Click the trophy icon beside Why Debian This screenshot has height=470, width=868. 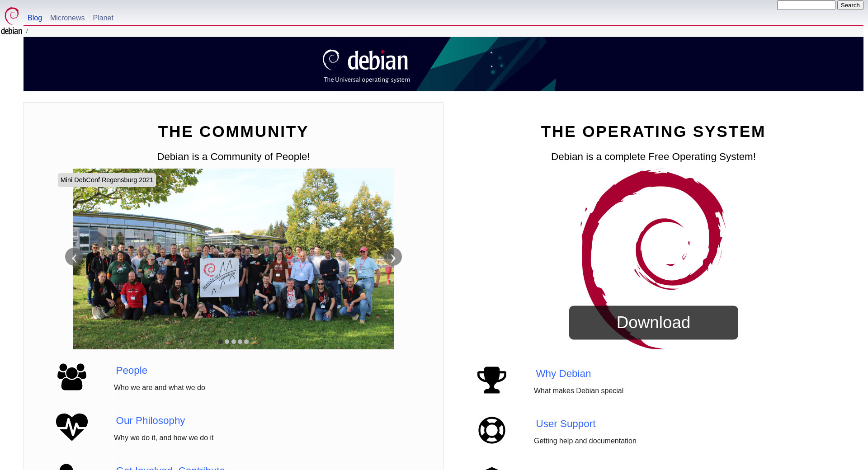pos(492,380)
